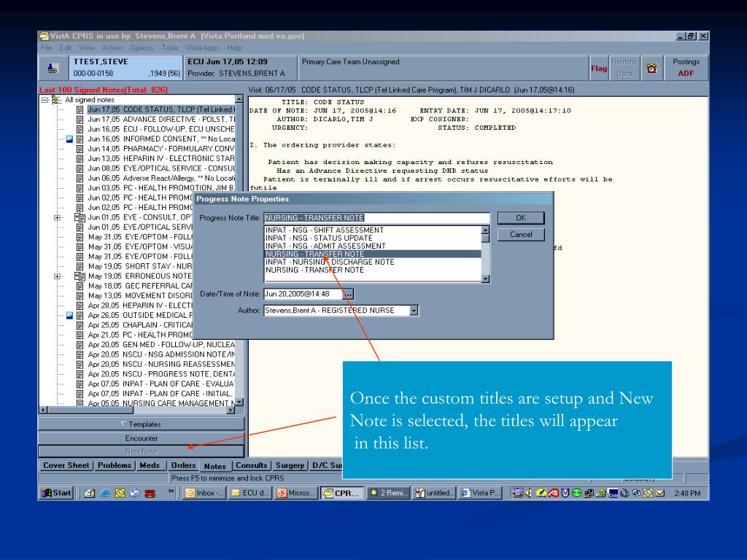Screen dimensions: 747x560
Task: Expand the Templates drawer
Action: pos(141,424)
